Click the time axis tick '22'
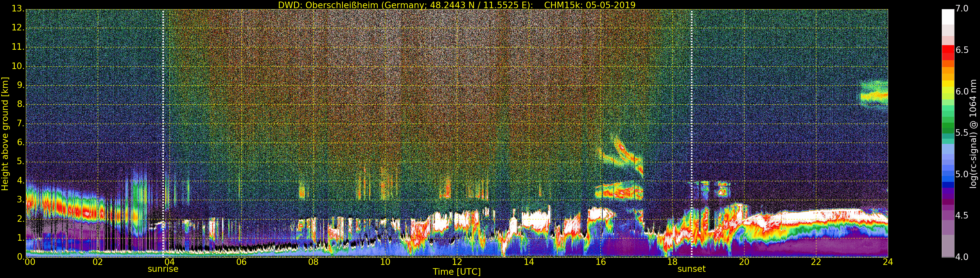The image size is (980, 278). pos(816,262)
